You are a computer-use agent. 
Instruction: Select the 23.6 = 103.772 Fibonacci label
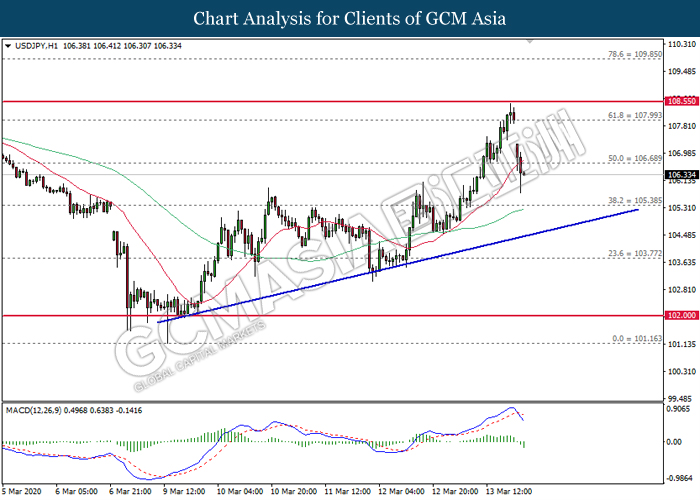[x=635, y=254]
